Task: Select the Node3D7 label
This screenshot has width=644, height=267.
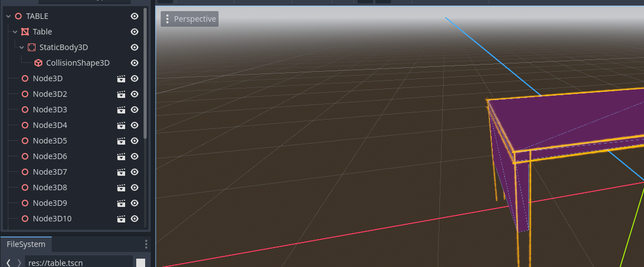Action: pyautogui.click(x=49, y=172)
